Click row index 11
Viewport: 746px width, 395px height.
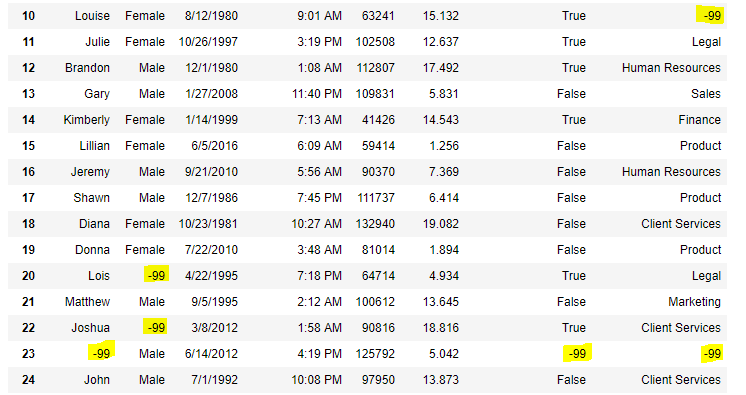coord(29,42)
